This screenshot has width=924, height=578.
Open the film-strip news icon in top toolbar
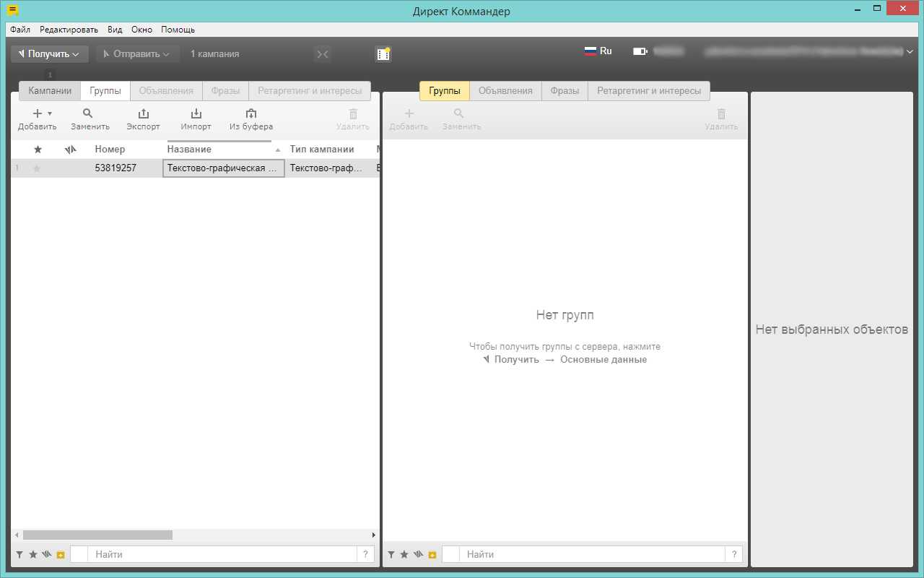click(x=383, y=54)
